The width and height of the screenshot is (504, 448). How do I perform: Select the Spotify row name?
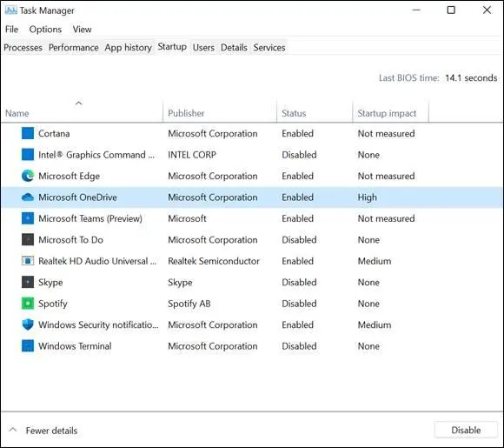(53, 304)
